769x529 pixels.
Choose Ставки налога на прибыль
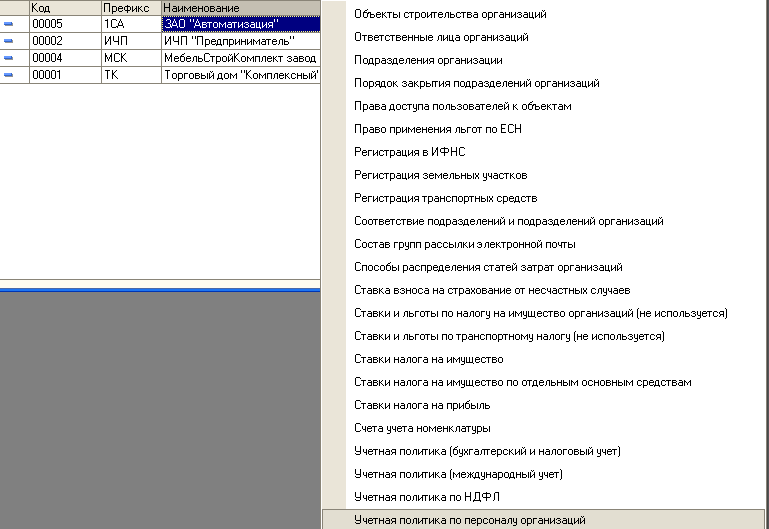[x=422, y=405]
